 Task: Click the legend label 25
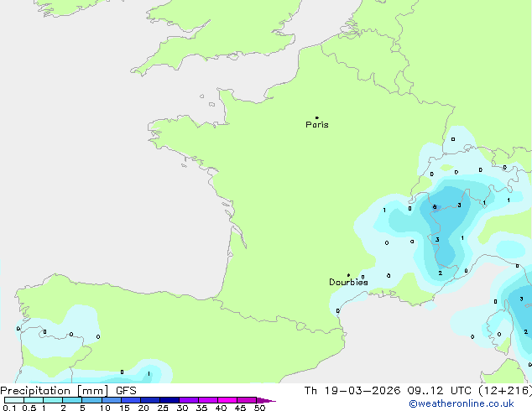(163, 408)
